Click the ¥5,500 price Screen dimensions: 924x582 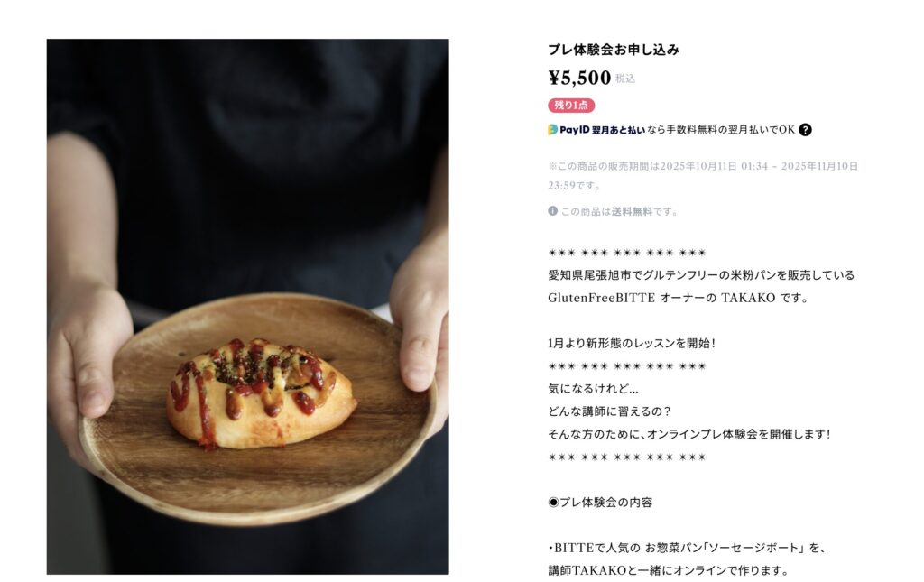coord(579,78)
